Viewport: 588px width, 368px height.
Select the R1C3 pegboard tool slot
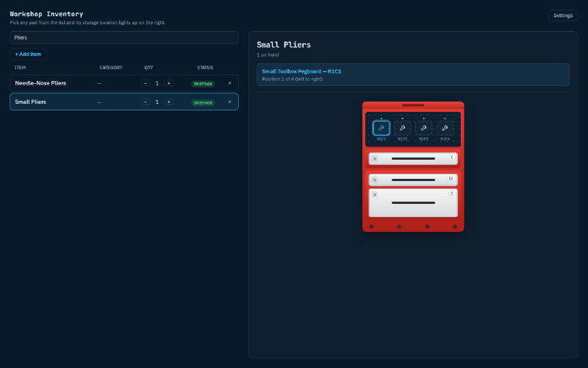(x=424, y=128)
